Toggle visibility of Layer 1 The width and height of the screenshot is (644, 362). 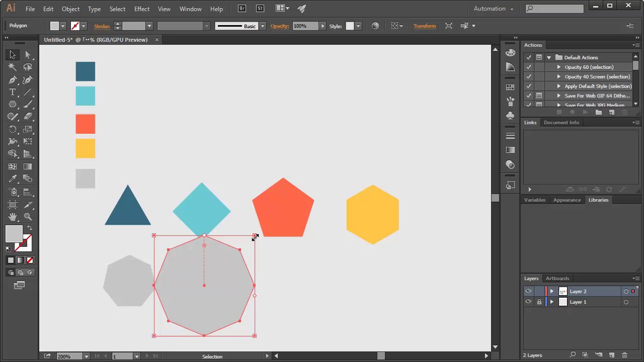(528, 302)
